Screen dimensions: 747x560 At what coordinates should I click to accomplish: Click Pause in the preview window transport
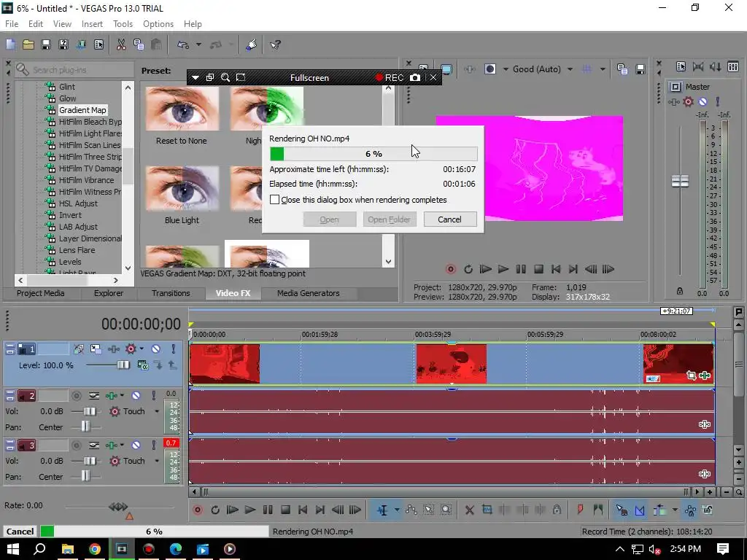(521, 270)
